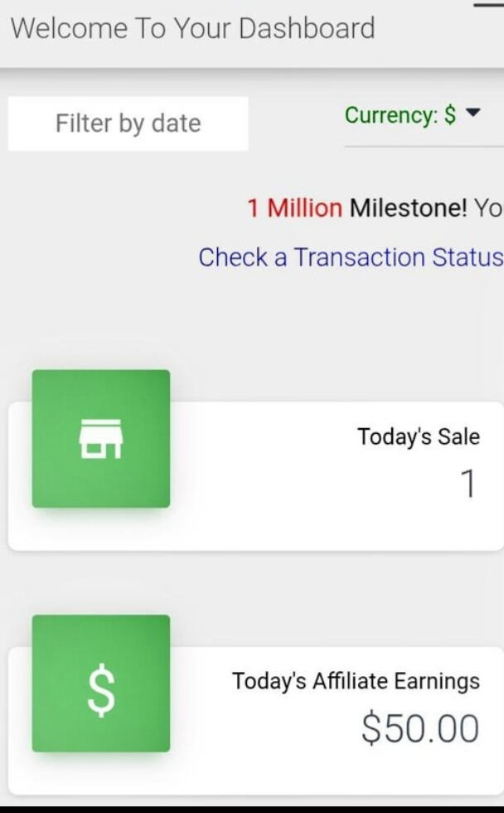Click the sale count "1" value

coord(468,484)
